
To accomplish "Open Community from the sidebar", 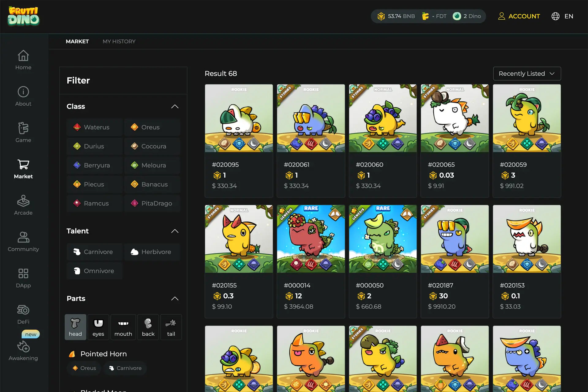I will tap(23, 242).
